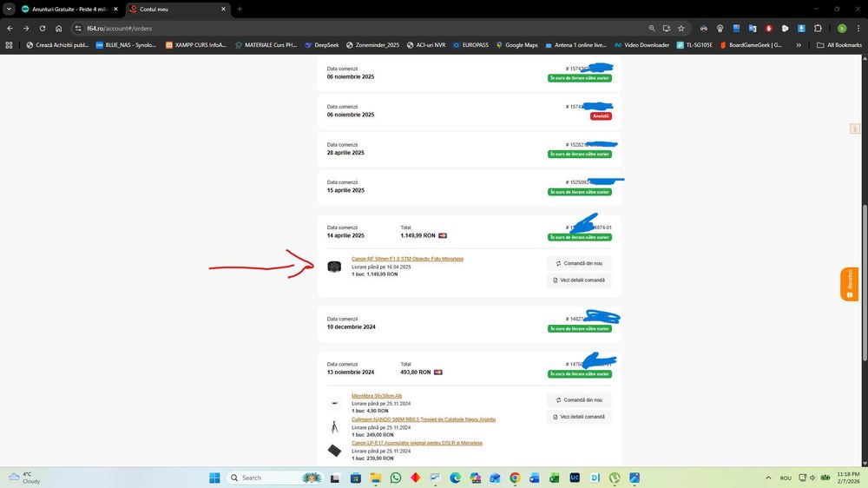The height and width of the screenshot is (488, 868).
Task: Click Comandă din nou for Canon RF order
Action: [x=579, y=264]
